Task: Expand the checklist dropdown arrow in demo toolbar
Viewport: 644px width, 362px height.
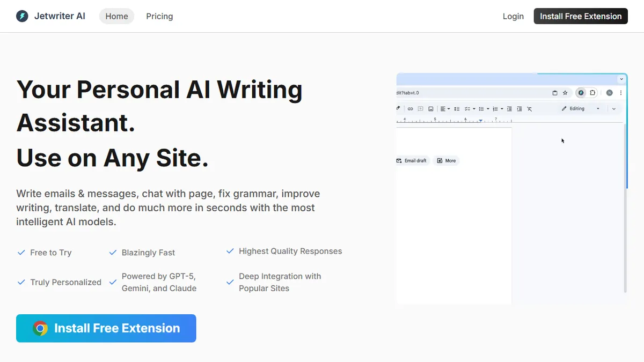Action: pos(474,109)
